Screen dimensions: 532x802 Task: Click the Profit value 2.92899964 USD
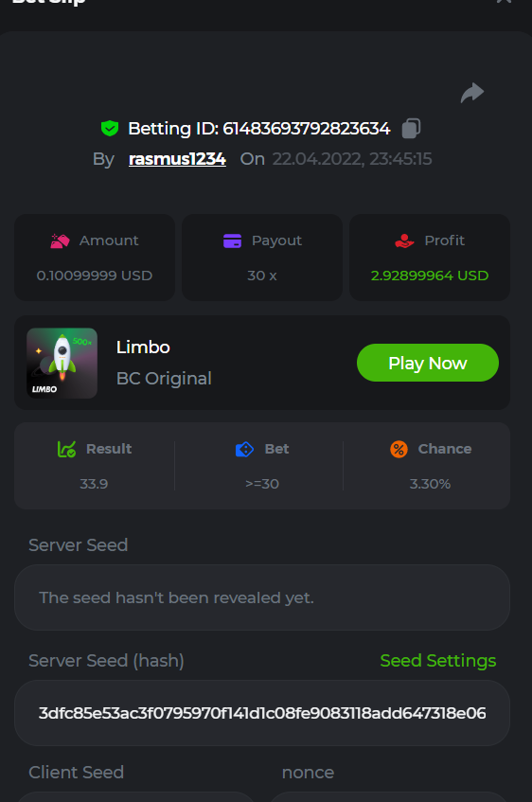(430, 276)
